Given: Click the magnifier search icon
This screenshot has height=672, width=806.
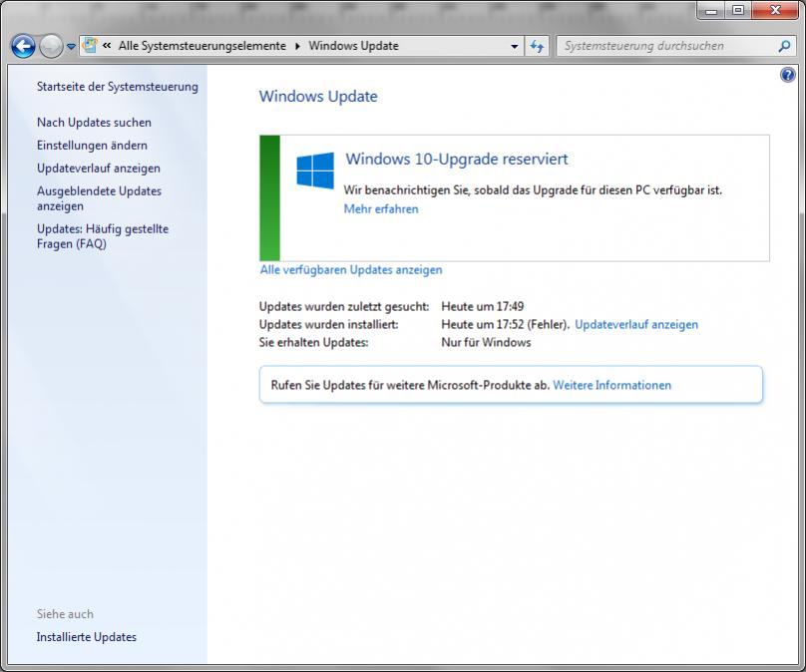Looking at the screenshot, I should (784, 46).
